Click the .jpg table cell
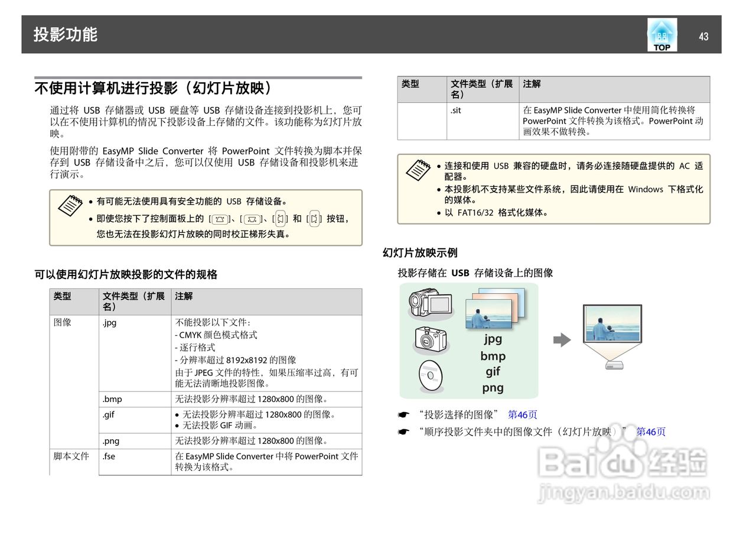This screenshot has height=535, width=756. (x=135, y=354)
